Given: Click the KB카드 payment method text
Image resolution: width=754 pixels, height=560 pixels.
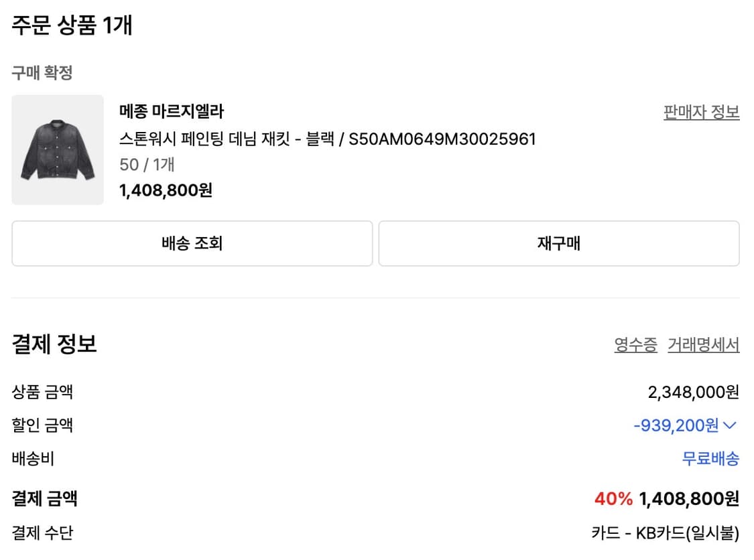Looking at the screenshot, I should (x=664, y=533).
